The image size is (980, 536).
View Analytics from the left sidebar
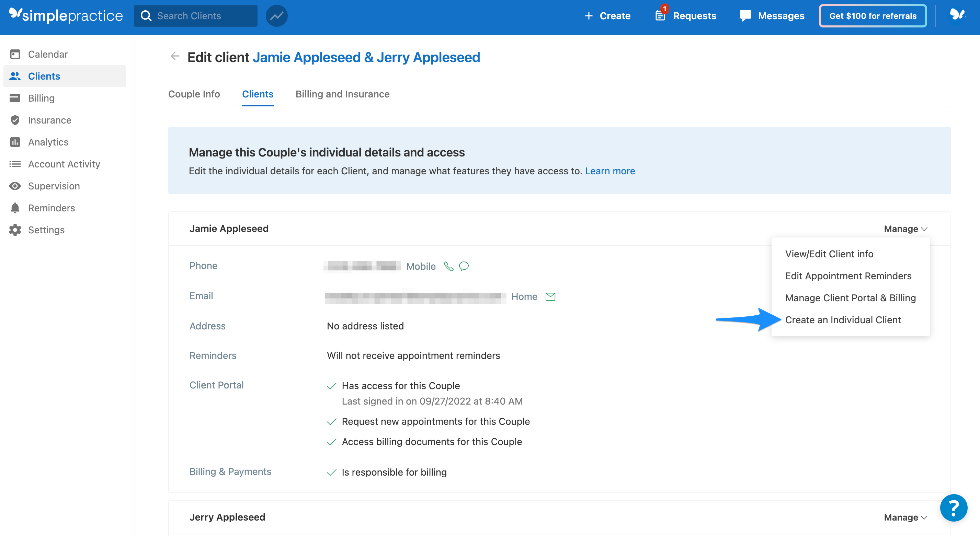pyautogui.click(x=48, y=142)
